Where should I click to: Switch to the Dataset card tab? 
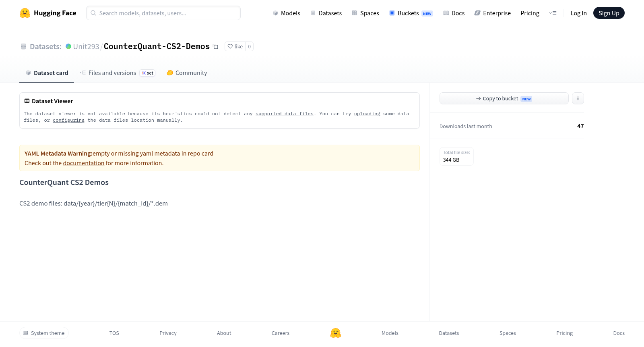click(47, 73)
